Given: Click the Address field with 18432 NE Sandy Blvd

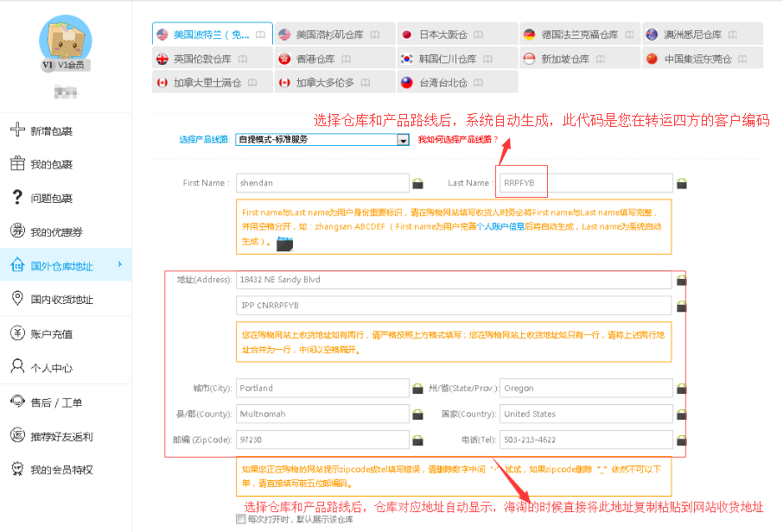Looking at the screenshot, I should (x=454, y=280).
